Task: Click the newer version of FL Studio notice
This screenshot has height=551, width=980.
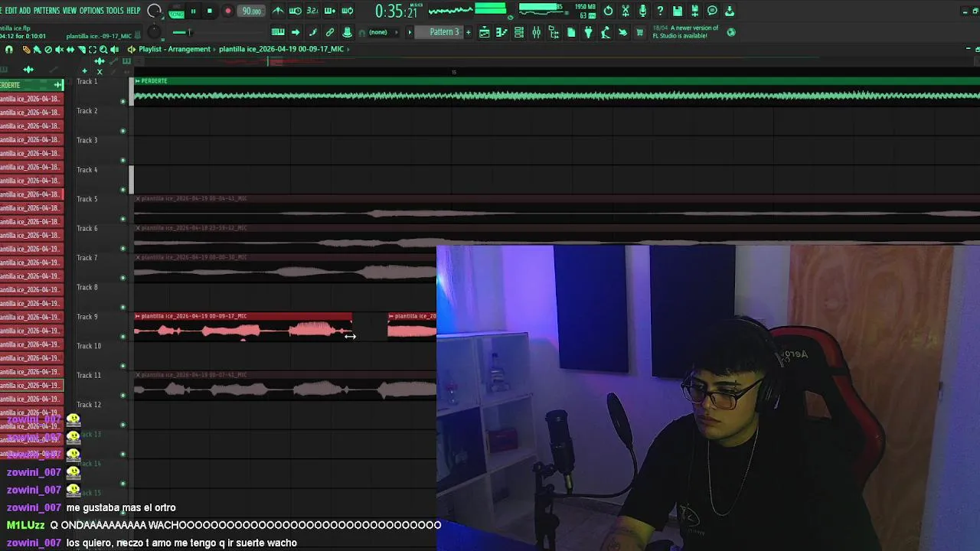Action: click(x=685, y=31)
